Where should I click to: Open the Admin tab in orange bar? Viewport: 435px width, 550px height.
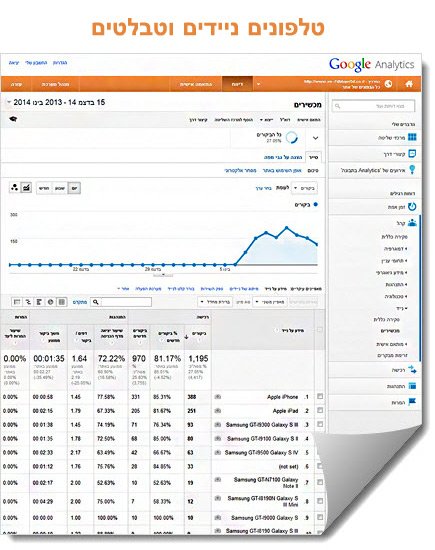coord(55,84)
